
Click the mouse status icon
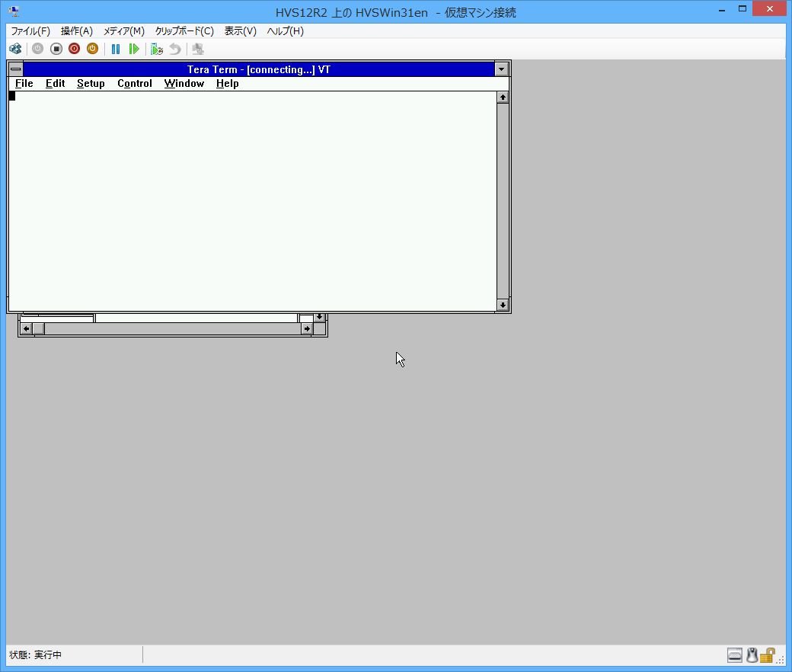pos(752,655)
